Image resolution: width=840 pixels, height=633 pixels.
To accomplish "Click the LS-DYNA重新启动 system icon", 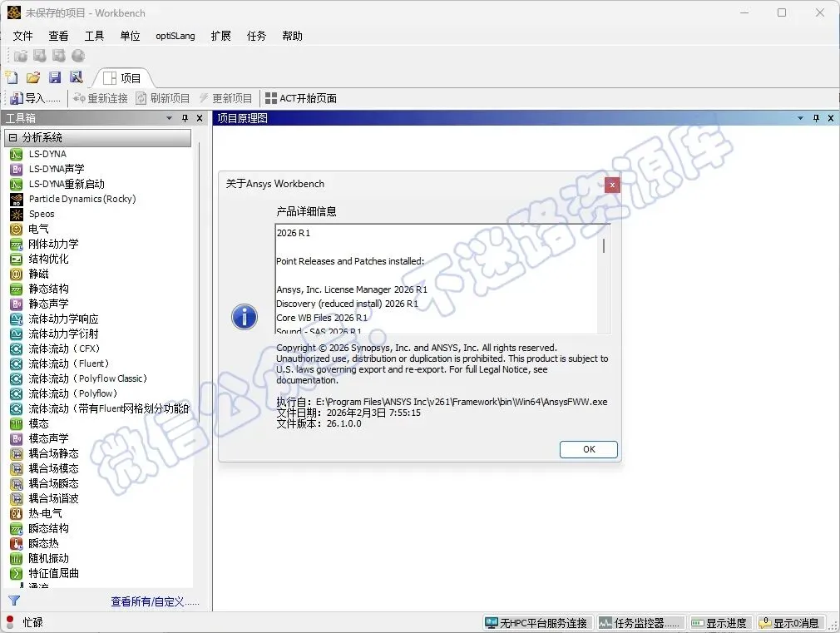I will coord(17,185).
